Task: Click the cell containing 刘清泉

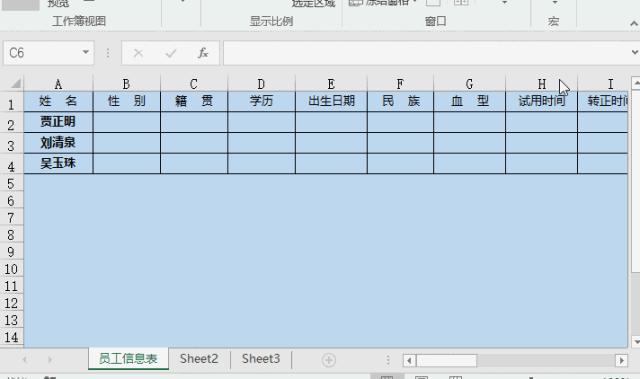Action: pos(58,142)
